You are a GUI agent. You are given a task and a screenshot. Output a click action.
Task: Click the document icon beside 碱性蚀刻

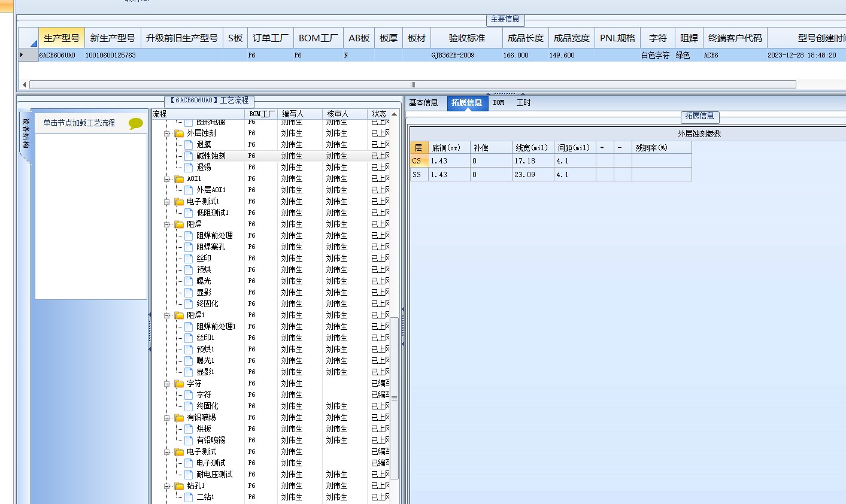189,156
